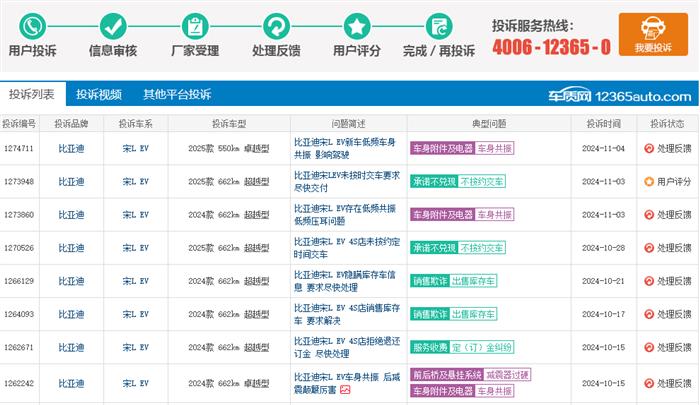Click the 投诉编号 column header
700x405 pixels.
click(x=19, y=124)
